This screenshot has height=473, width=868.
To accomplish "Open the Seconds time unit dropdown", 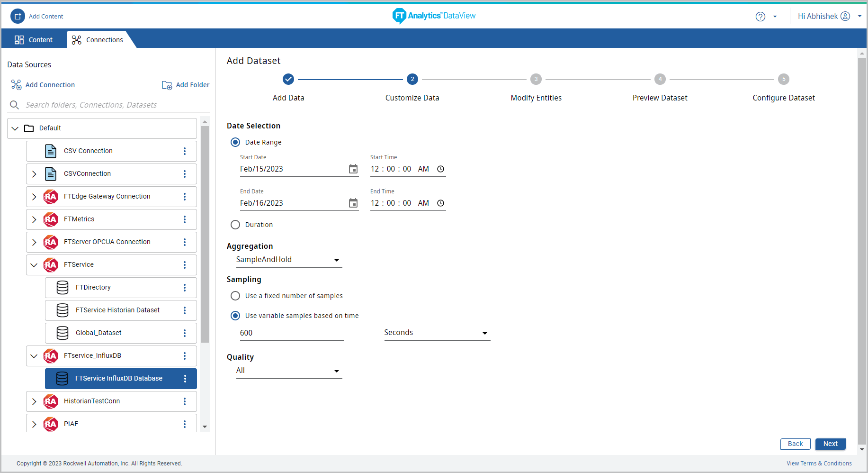I will tap(437, 333).
